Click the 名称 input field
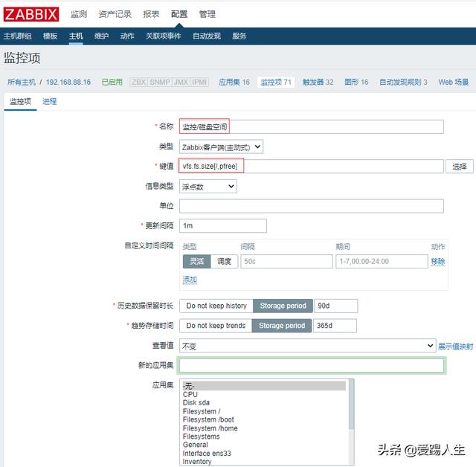 pyautogui.click(x=312, y=126)
